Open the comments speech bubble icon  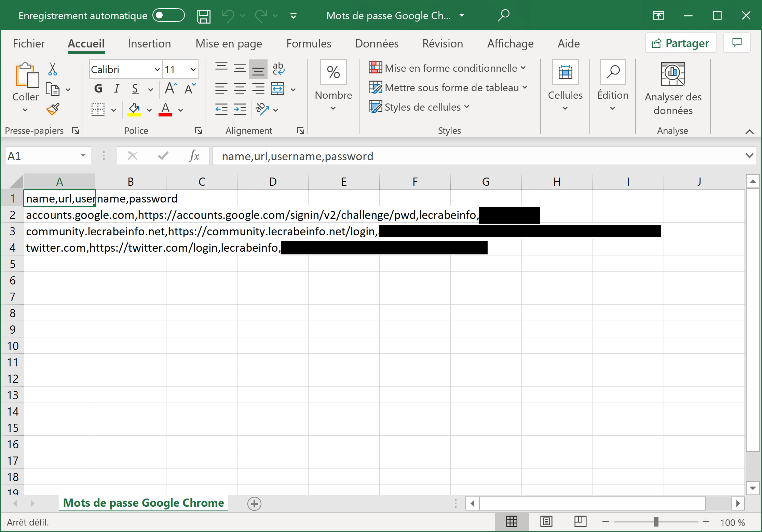(737, 43)
